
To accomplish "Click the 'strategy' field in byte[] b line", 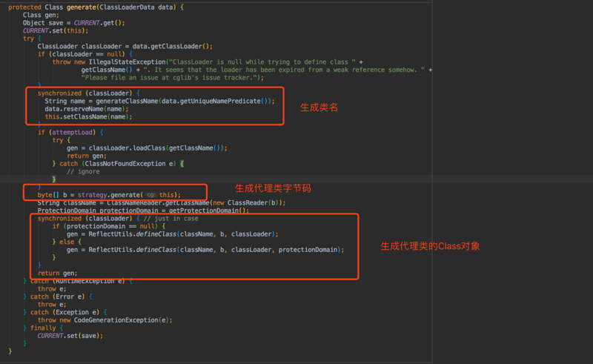I will [x=92, y=195].
